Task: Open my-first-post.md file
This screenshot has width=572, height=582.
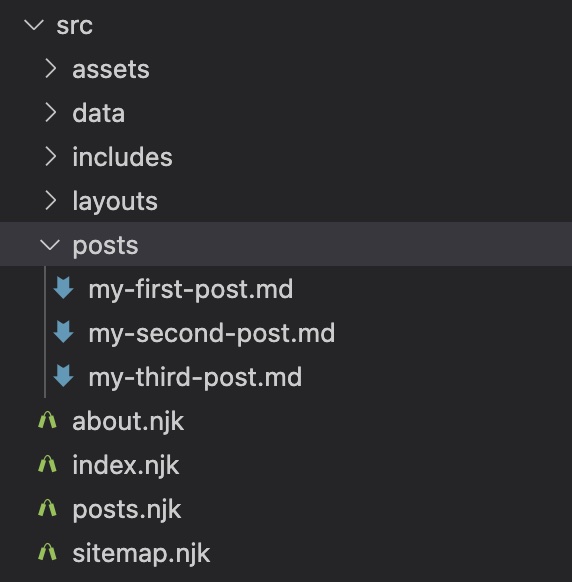Action: coord(191,289)
